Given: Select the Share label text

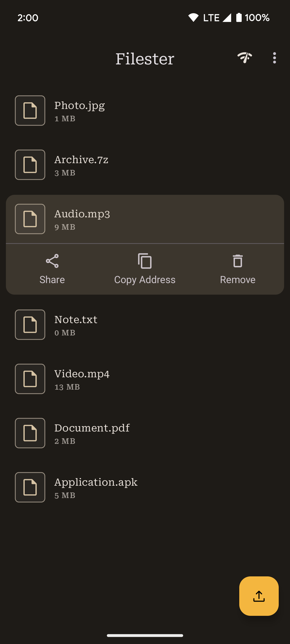Looking at the screenshot, I should [52, 280].
